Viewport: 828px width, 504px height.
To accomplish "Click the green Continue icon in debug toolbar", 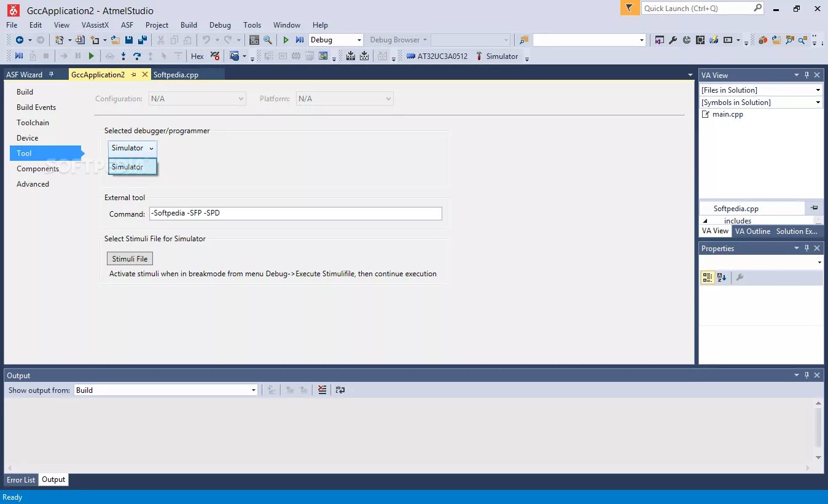I will click(92, 56).
